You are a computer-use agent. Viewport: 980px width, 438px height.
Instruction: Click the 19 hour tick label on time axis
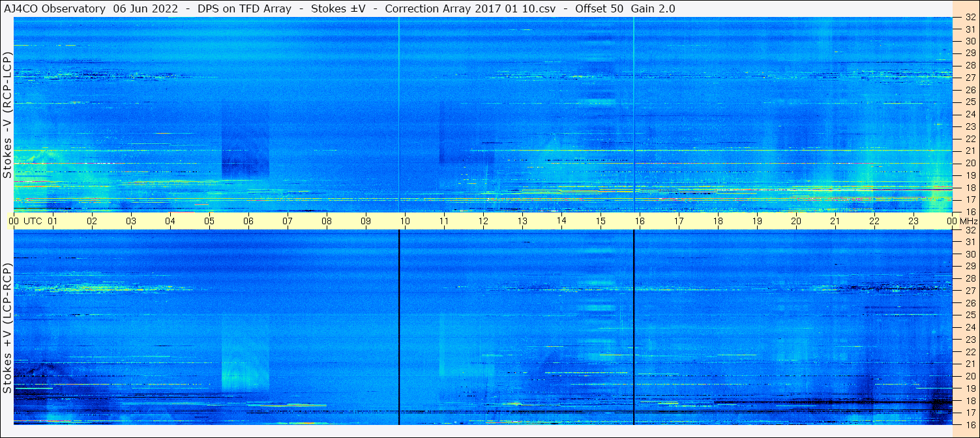pyautogui.click(x=757, y=221)
